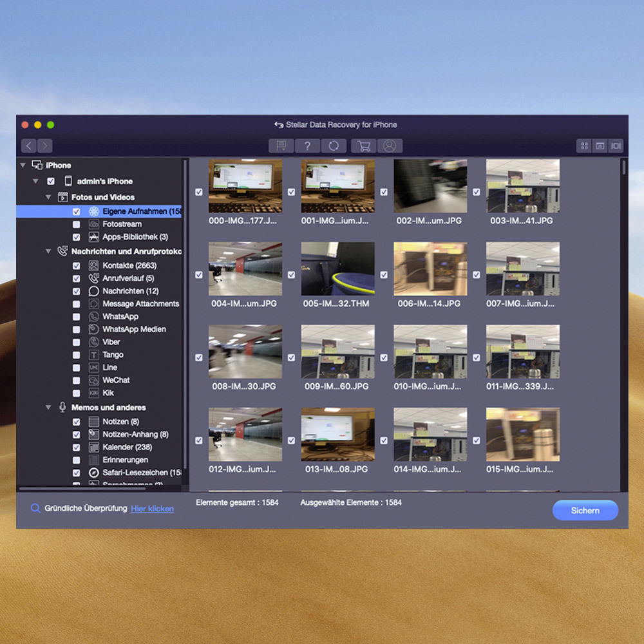
Task: Click the filename 008-IM...30.JPG
Action: click(x=244, y=386)
